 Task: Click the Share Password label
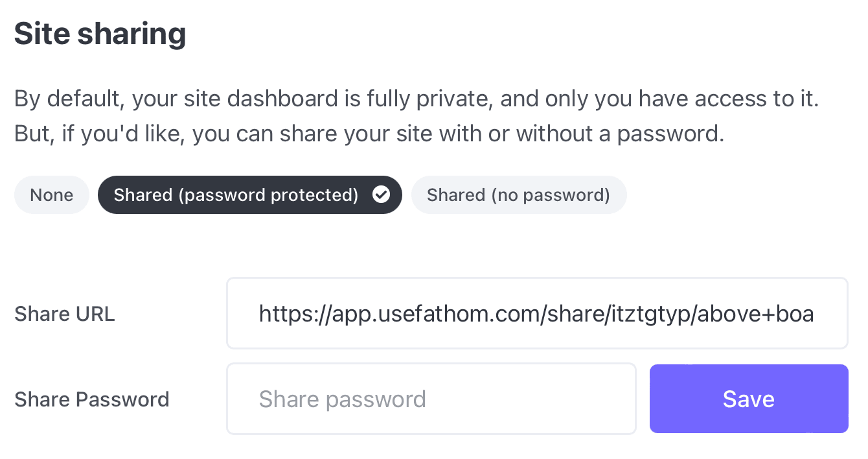coord(92,399)
